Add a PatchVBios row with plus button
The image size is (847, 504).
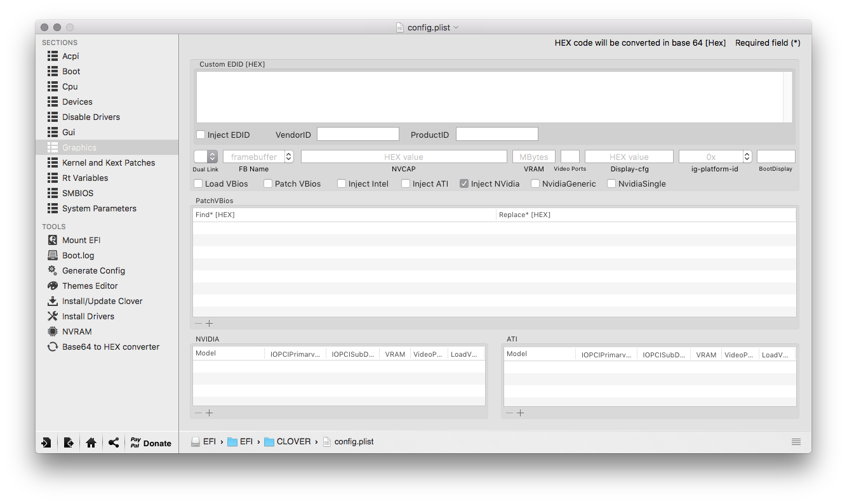pos(210,323)
